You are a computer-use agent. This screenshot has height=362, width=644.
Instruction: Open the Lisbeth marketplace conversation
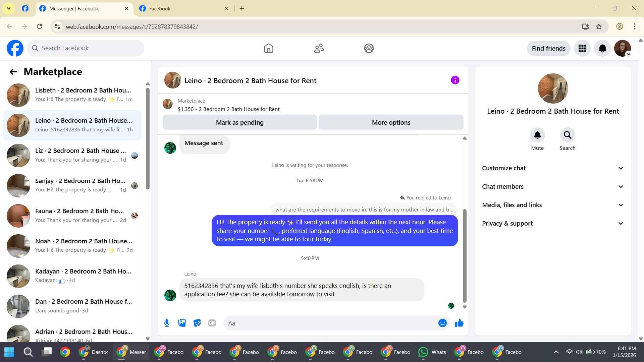click(72, 95)
